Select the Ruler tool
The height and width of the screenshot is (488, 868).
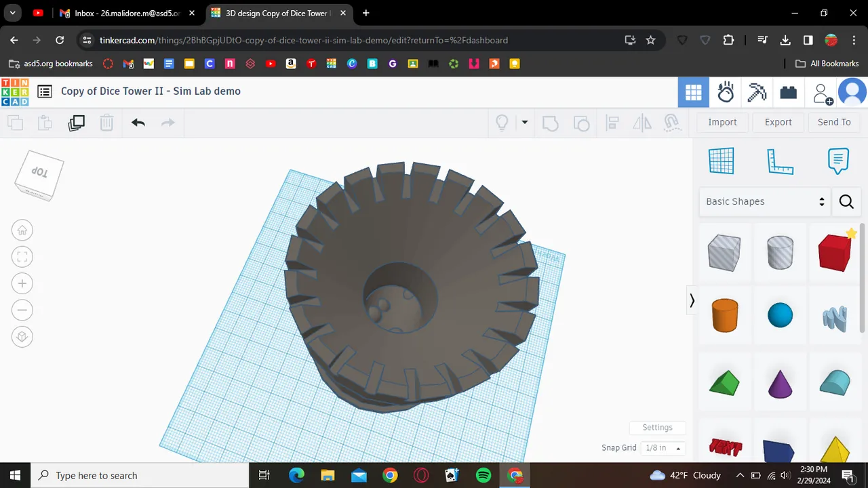780,161
